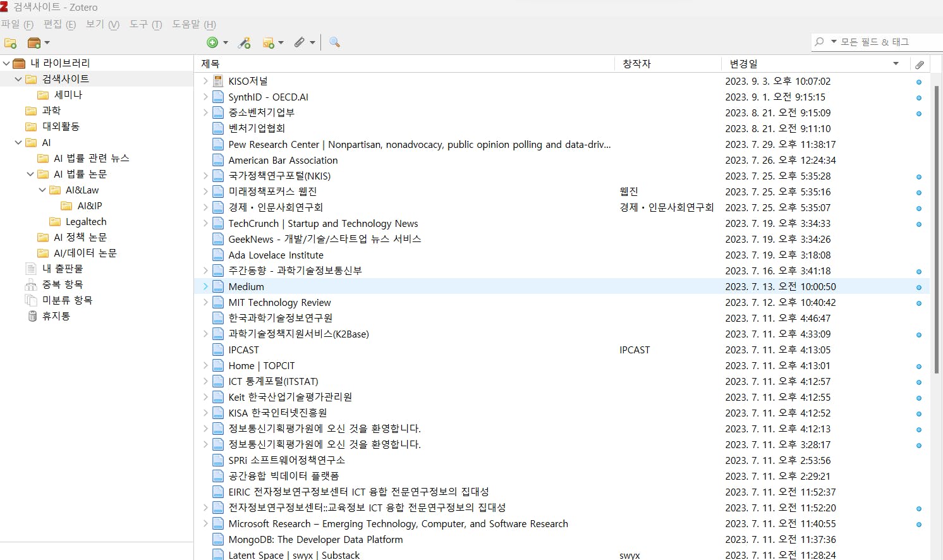Screen dimensions: 943x560
Task: Click webpage icon of IPCAST row
Action: tap(218, 350)
